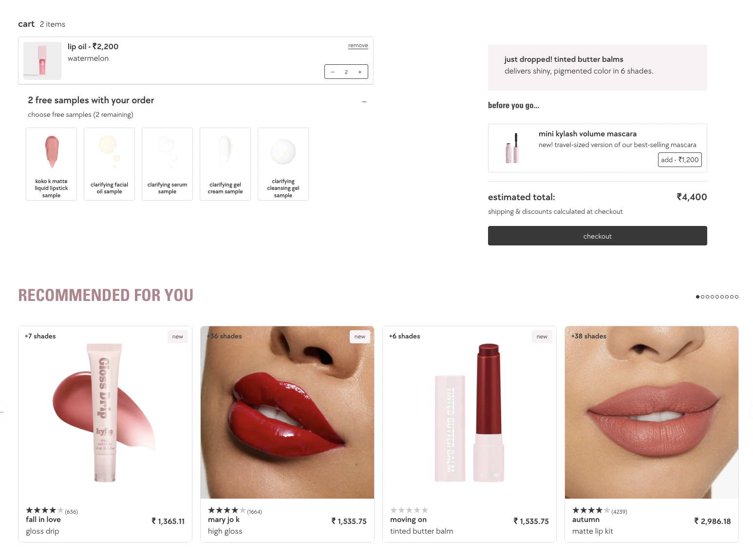Choose clarifying facial oil sample
The image size is (753, 560).
[x=109, y=164]
